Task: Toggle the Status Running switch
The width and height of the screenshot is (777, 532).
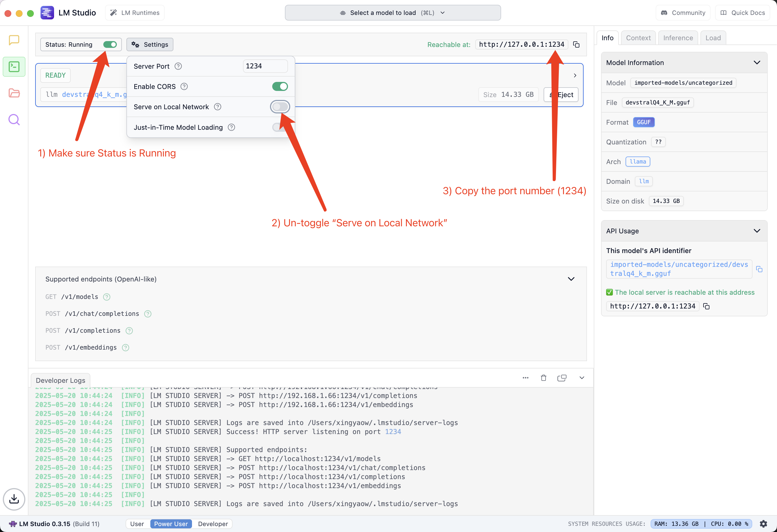Action: pos(110,44)
